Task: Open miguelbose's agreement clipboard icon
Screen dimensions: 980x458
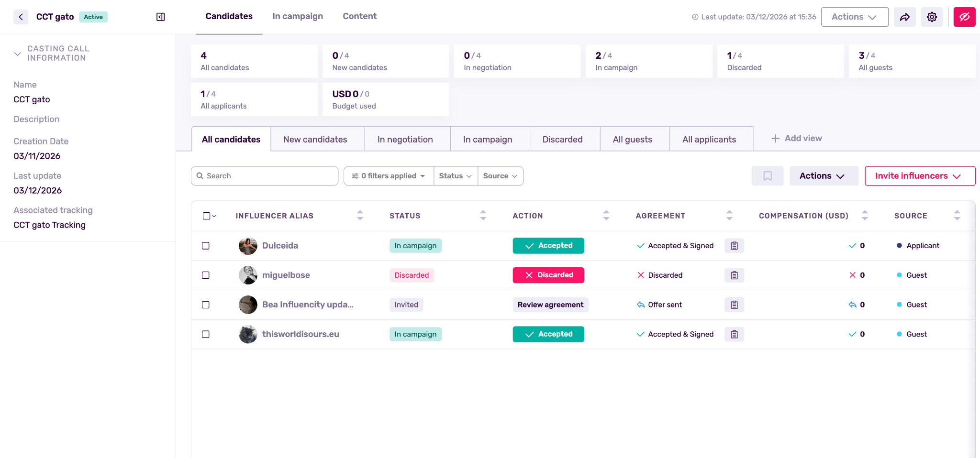Action: (734, 275)
